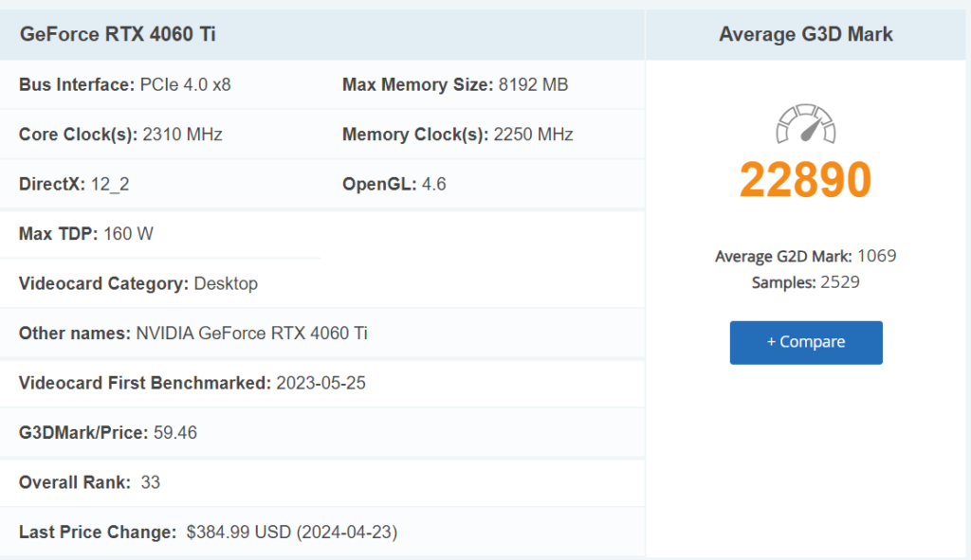Image resolution: width=971 pixels, height=560 pixels.
Task: Click the orange 22890 score
Action: pos(805,180)
